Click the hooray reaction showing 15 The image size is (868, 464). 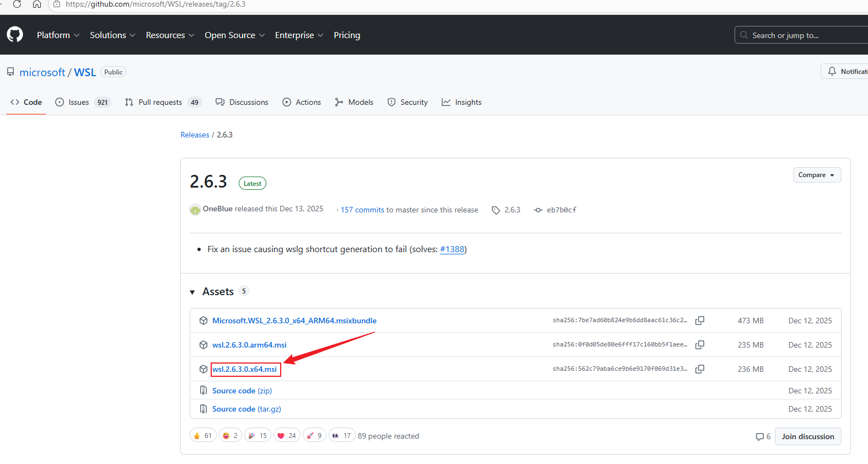point(258,436)
